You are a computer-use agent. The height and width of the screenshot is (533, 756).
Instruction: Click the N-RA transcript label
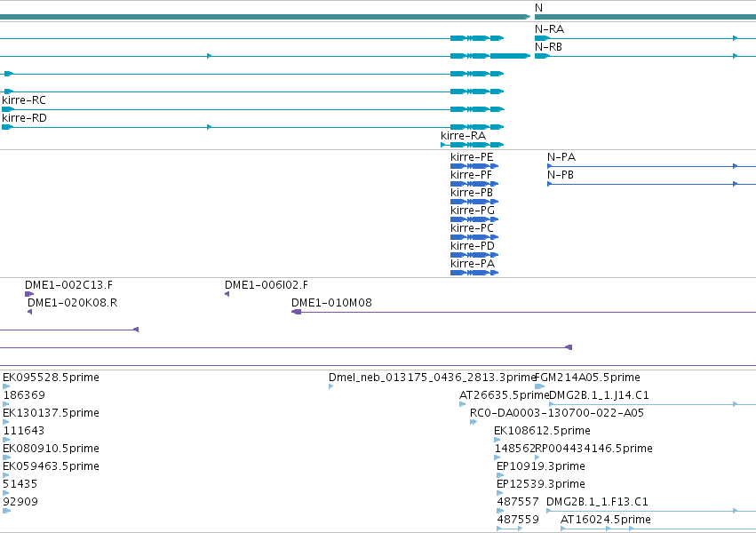tap(549, 29)
